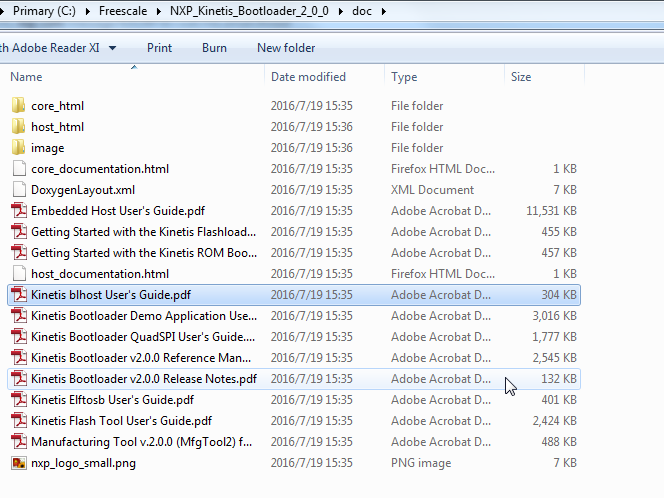
Task: Click doc segment in address bar
Action: coord(362,11)
